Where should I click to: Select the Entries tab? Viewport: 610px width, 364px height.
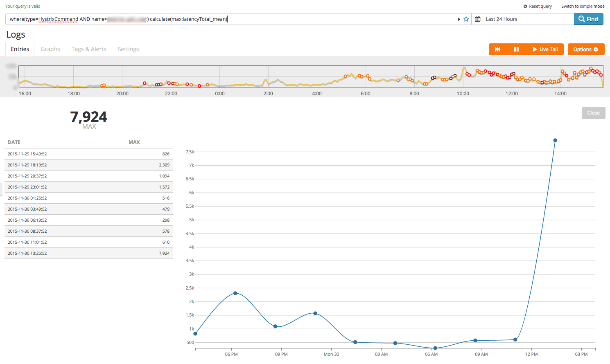click(x=20, y=49)
